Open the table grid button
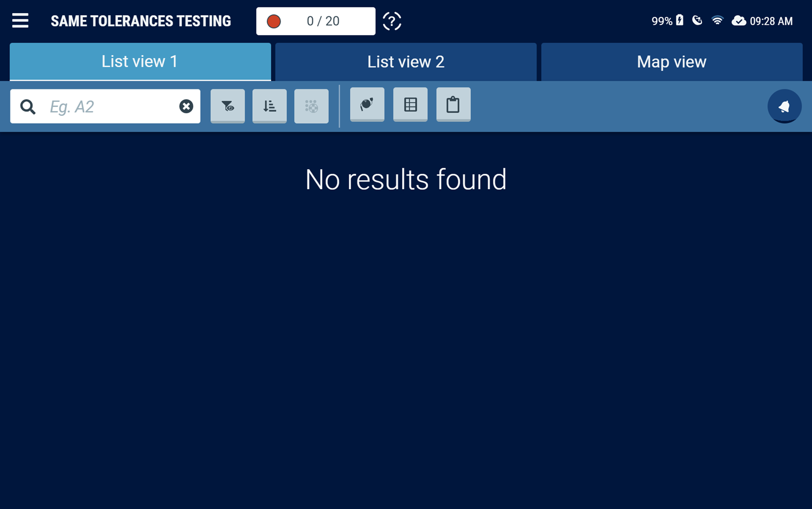This screenshot has height=509, width=812. (410, 104)
